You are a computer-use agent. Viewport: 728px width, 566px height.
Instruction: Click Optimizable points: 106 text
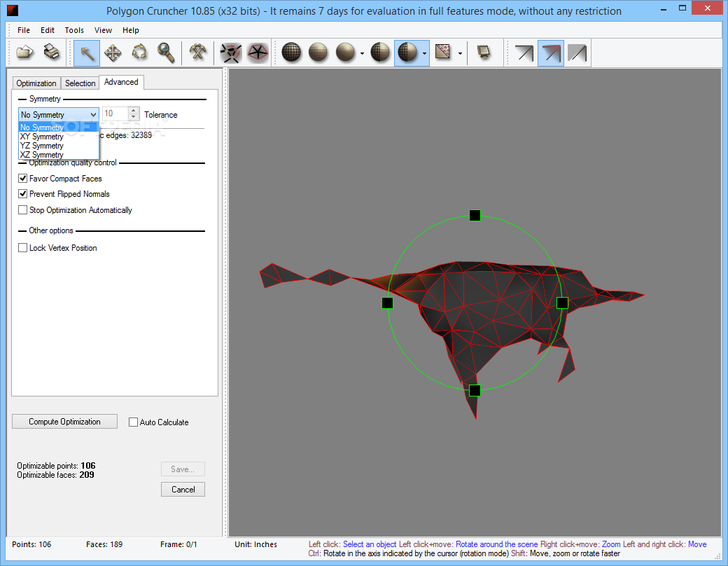[56, 466]
